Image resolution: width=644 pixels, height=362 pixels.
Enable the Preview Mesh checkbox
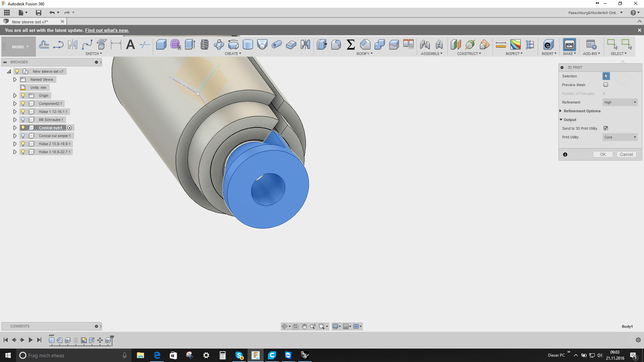coord(606,85)
